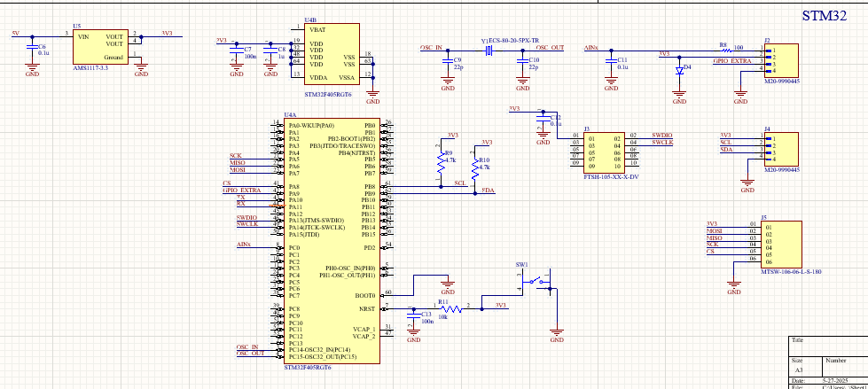Select the GND symbol below VSSA pin
This screenshot has width=868, height=389.
(372, 97)
